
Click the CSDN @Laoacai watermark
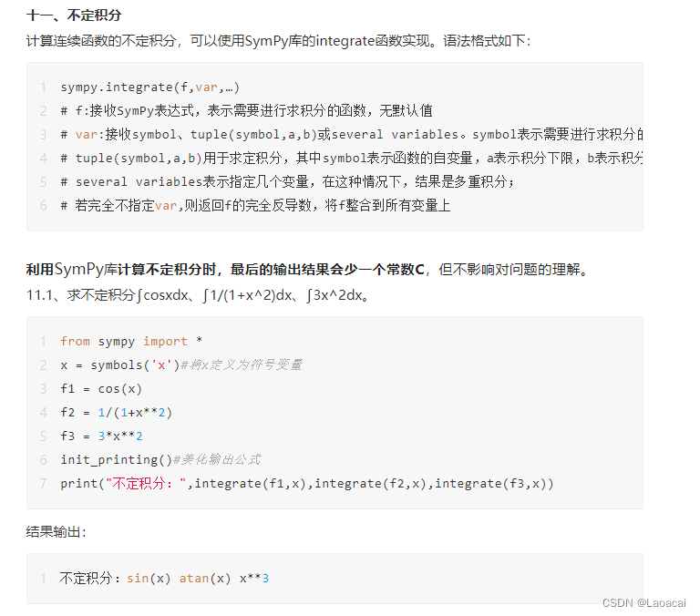pyautogui.click(x=643, y=603)
